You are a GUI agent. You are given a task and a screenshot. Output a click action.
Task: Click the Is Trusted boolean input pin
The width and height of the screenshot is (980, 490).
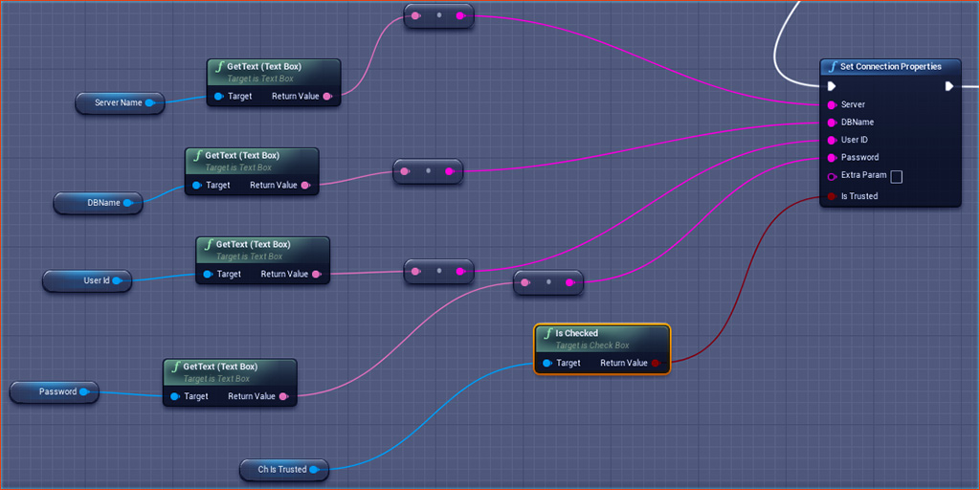point(832,196)
